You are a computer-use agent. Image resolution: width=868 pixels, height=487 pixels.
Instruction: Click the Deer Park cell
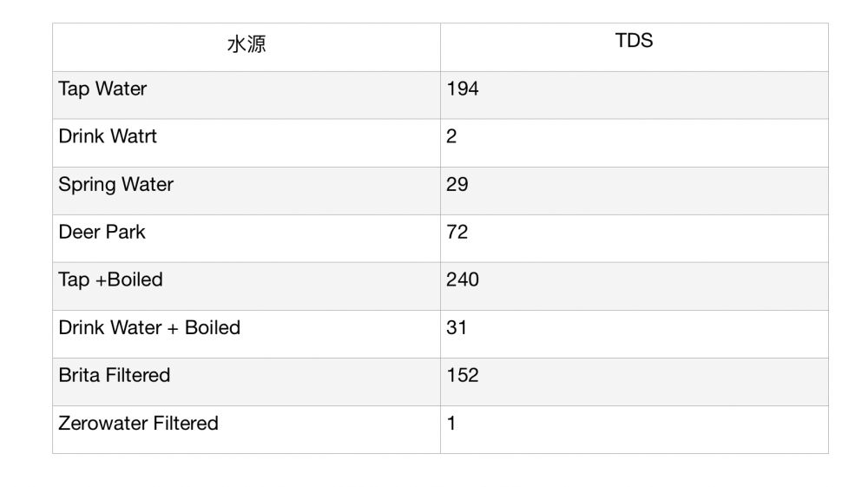click(102, 233)
